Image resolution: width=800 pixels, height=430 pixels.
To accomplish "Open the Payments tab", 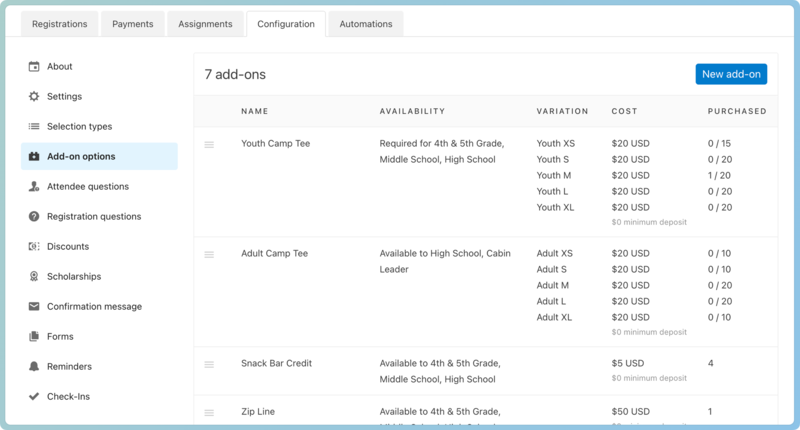I will point(133,24).
